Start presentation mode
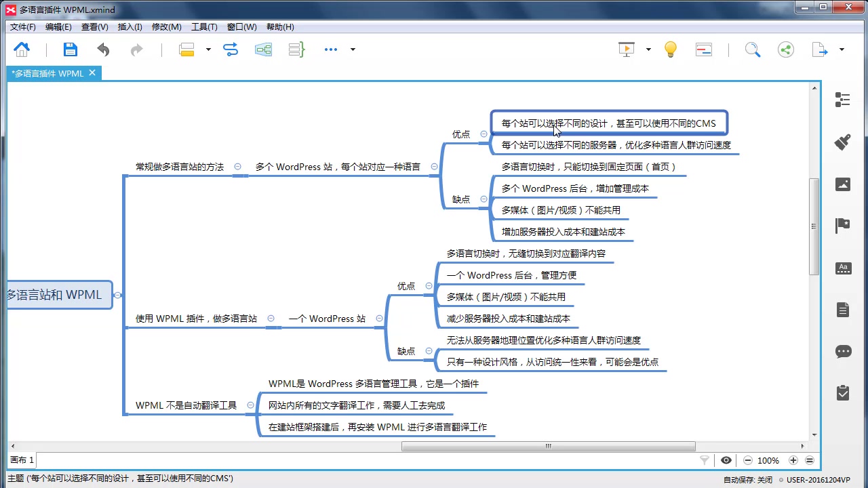 (x=625, y=49)
